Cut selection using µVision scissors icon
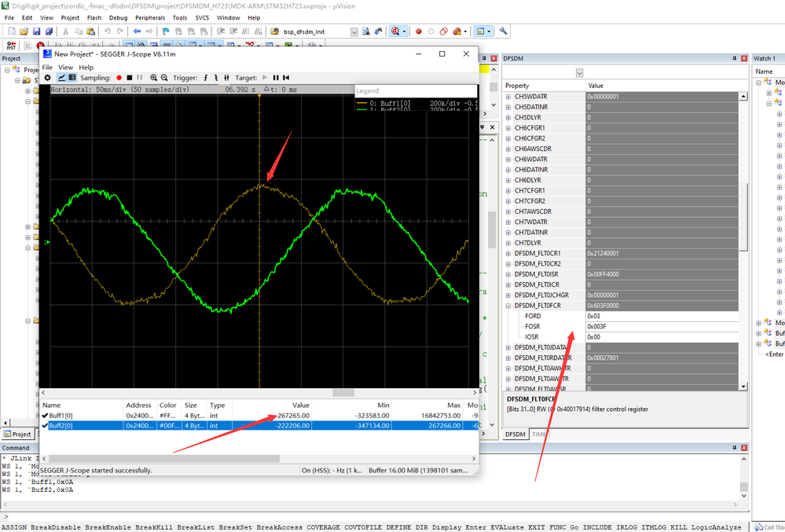 click(65, 31)
